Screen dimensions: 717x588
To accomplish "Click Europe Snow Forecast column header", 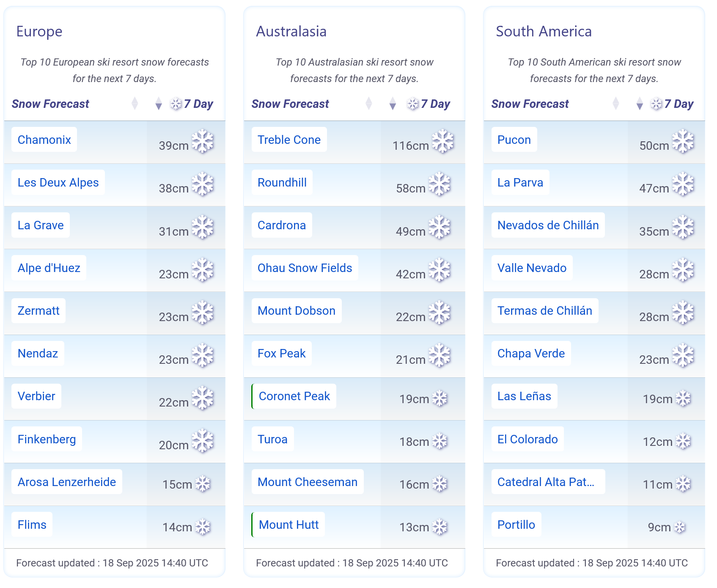I will [50, 104].
